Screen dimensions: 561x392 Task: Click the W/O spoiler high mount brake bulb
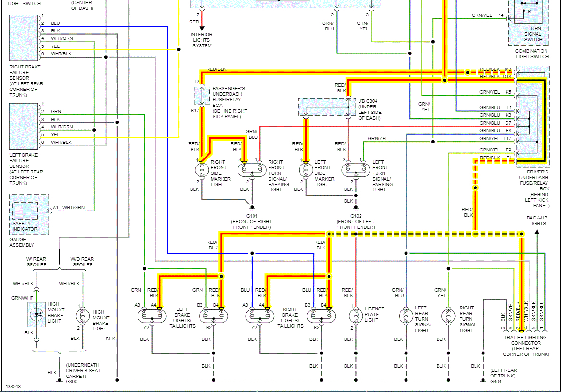[x=83, y=316]
